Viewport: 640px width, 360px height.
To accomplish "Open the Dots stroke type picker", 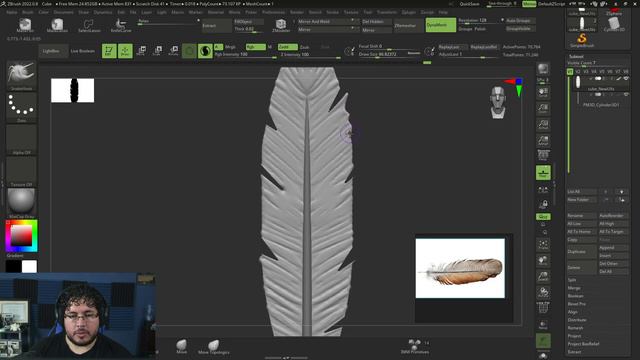I will pos(21,107).
